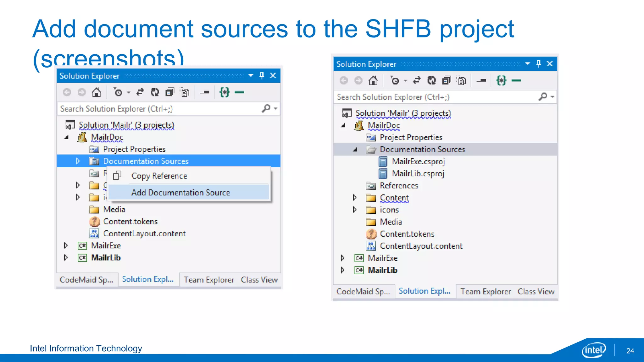The height and width of the screenshot is (362, 644).
Task: Switch to CodeMaid Sp... tab in left panel
Action: [86, 279]
